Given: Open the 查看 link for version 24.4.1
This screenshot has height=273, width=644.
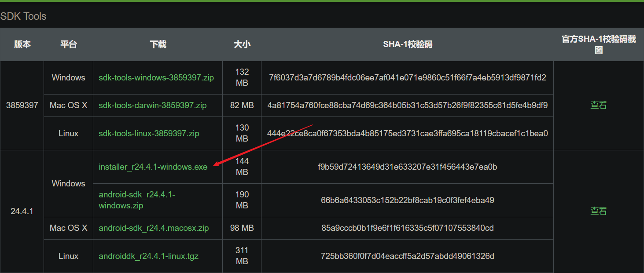Looking at the screenshot, I should point(599,211).
